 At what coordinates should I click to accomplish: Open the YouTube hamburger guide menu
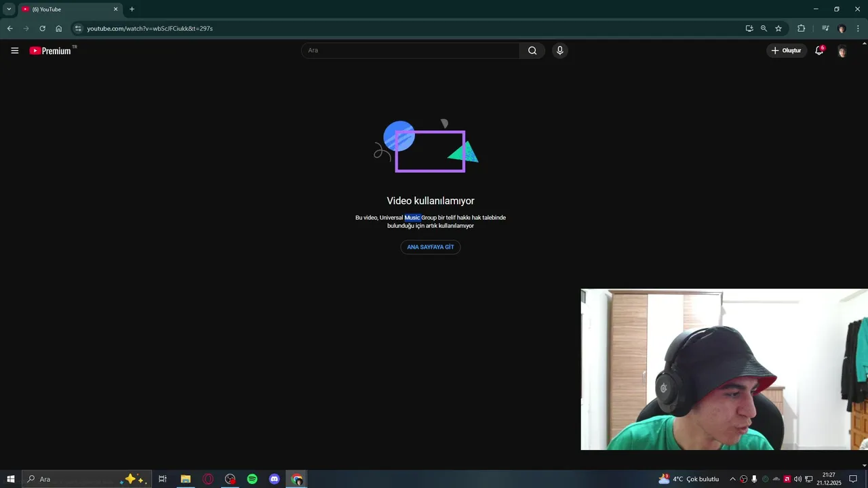14,50
